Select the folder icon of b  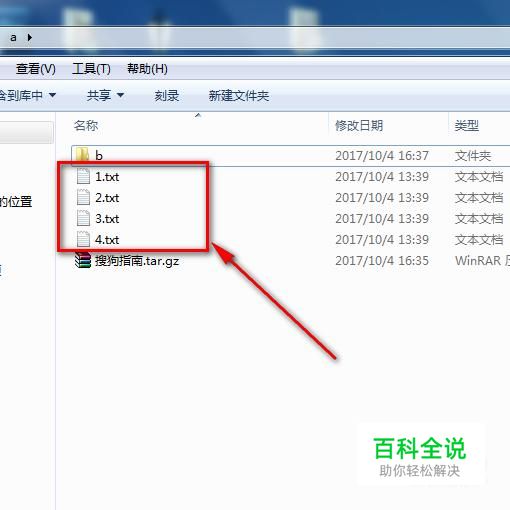click(x=82, y=155)
